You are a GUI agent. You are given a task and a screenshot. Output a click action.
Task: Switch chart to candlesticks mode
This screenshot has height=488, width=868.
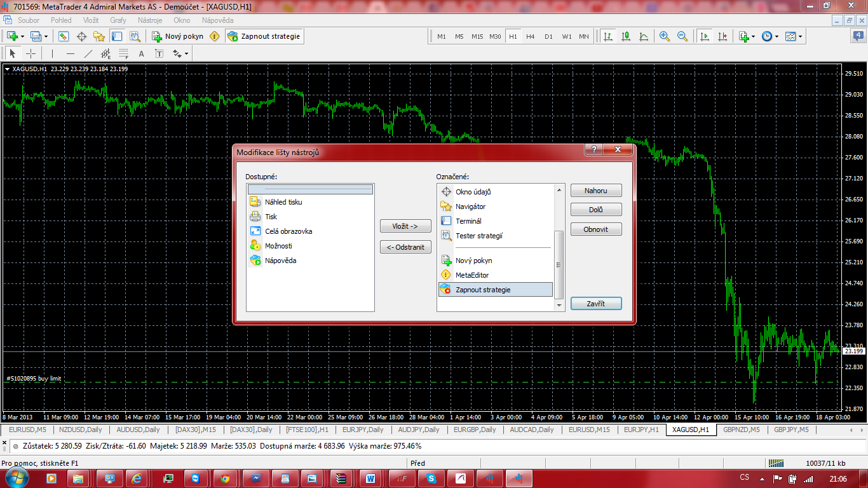coord(626,36)
